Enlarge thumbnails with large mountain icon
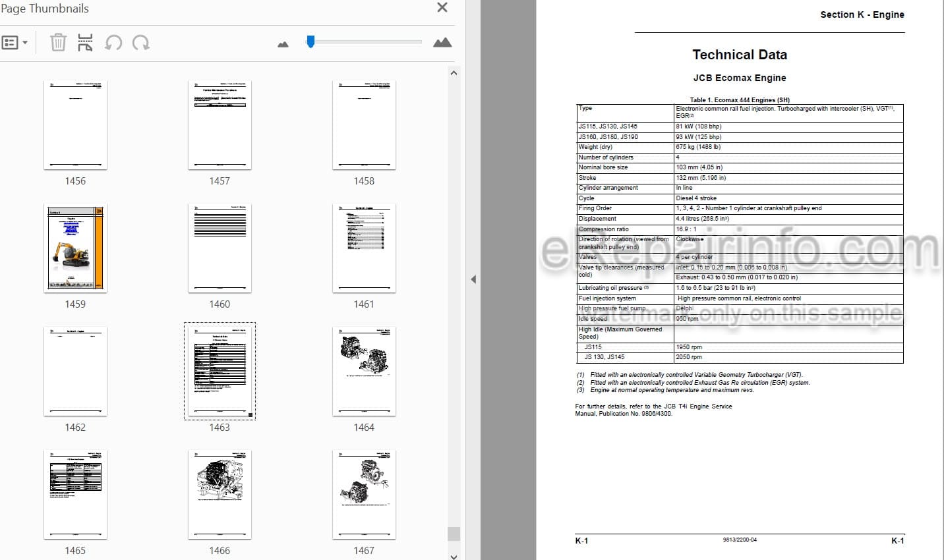This screenshot has width=944, height=560. point(442,43)
